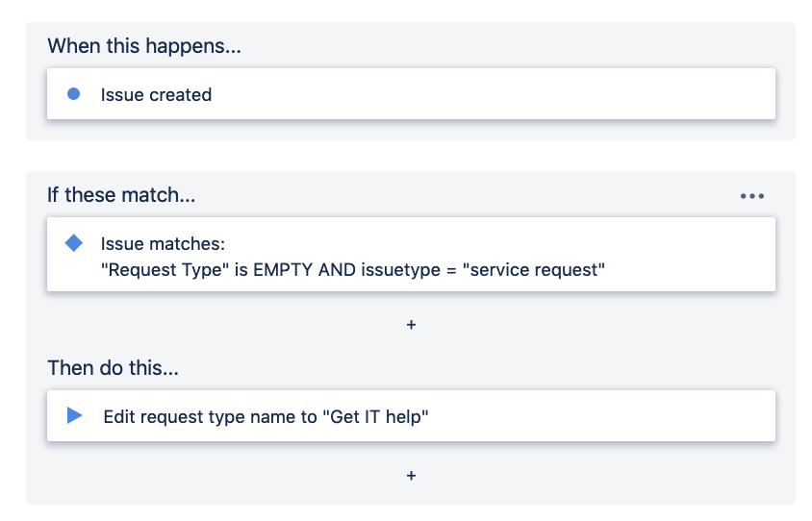The height and width of the screenshot is (521, 812).
Task: Click the blue play action icon
Action: (x=74, y=416)
